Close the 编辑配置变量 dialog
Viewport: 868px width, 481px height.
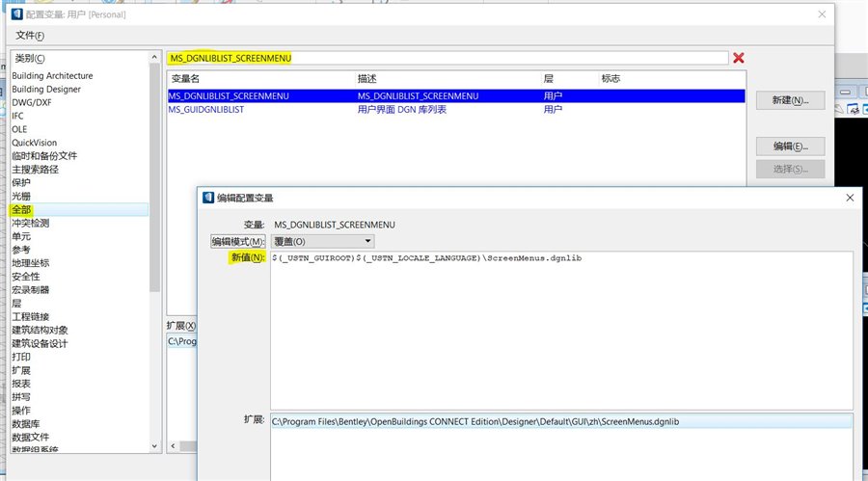pos(850,198)
